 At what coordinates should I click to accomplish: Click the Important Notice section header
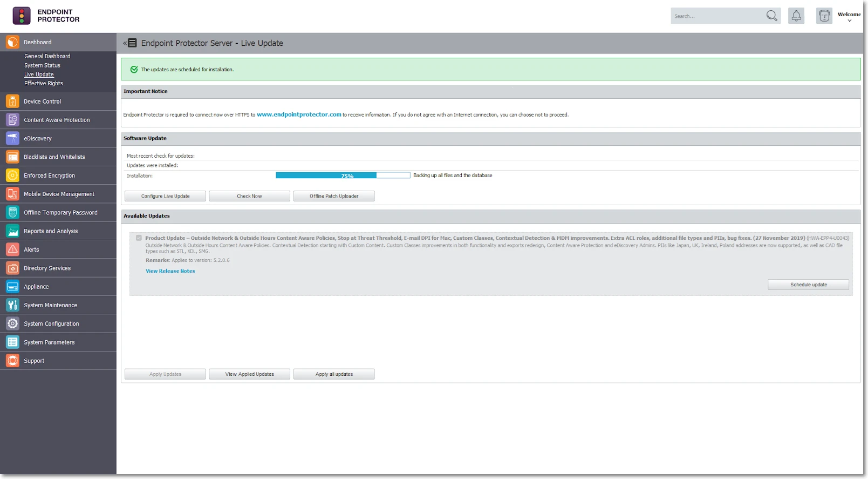point(491,91)
